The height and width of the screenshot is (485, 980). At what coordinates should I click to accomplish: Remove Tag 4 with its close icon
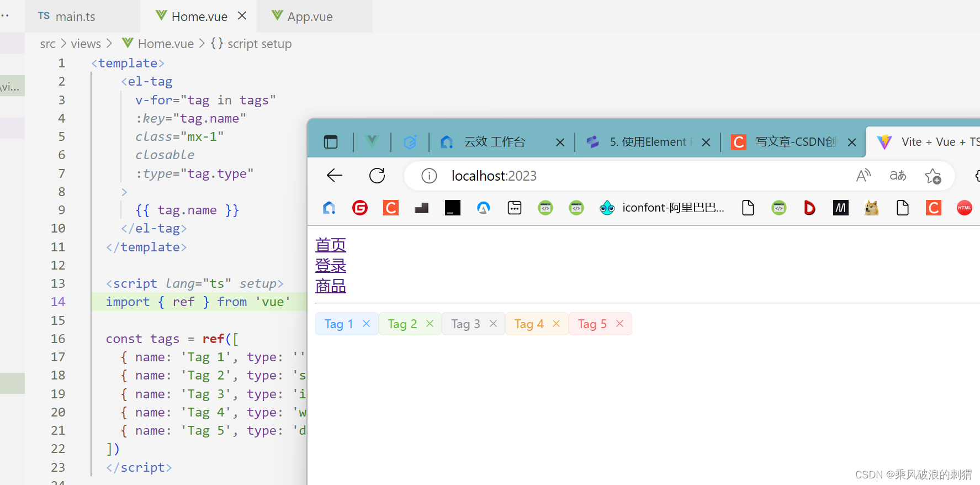[556, 324]
